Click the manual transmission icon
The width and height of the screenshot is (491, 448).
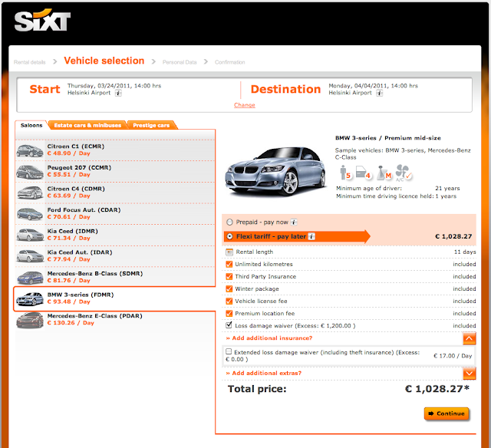pos(384,173)
